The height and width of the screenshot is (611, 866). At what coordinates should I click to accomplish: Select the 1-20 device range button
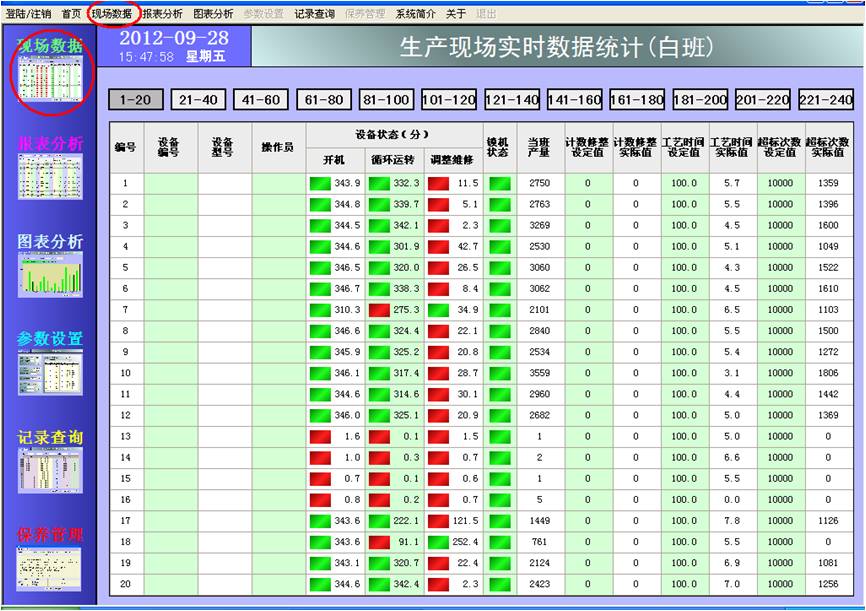click(x=135, y=100)
